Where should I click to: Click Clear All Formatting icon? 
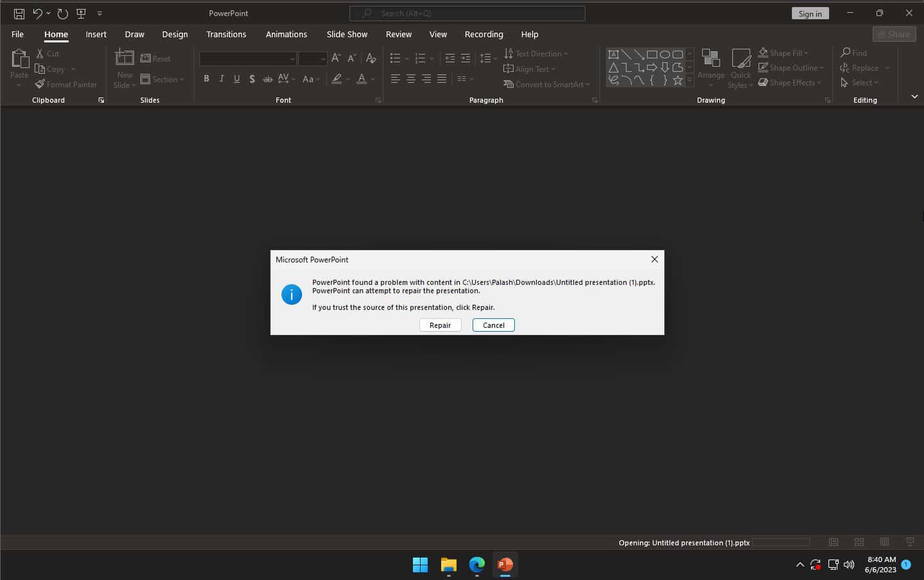pos(371,58)
